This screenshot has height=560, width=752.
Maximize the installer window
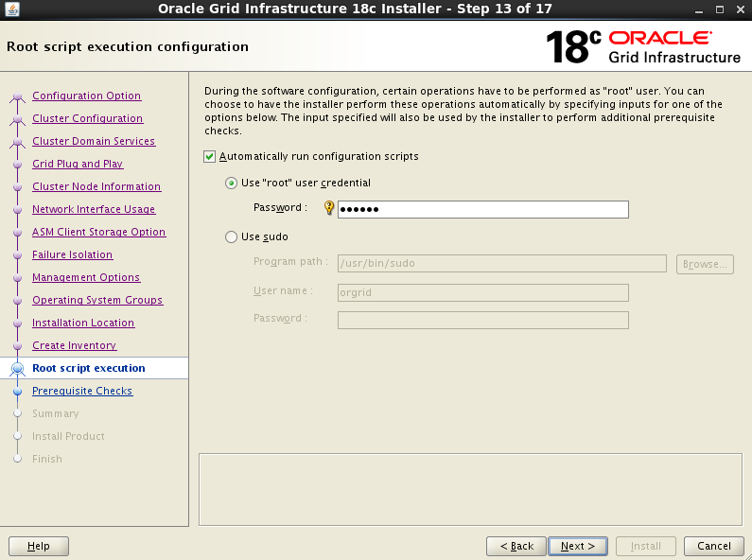720,9
